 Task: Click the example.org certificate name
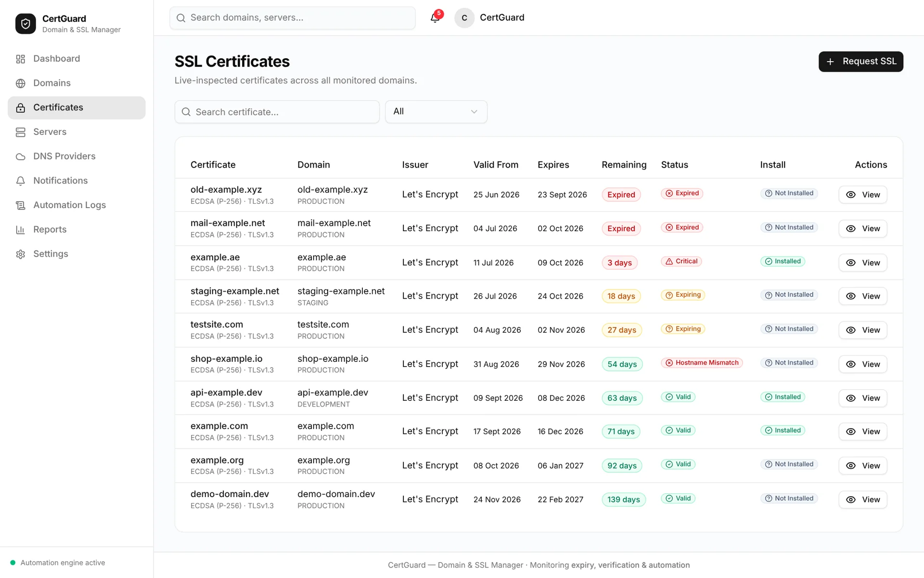click(x=217, y=460)
